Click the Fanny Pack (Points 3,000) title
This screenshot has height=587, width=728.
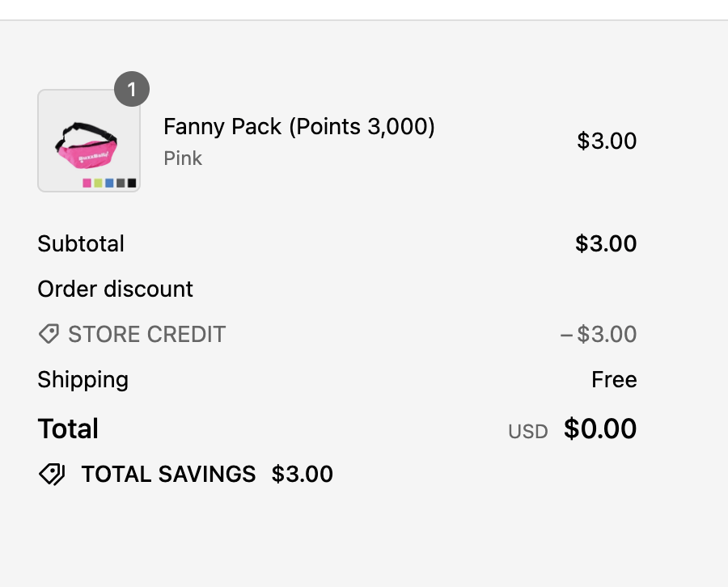pos(299,127)
